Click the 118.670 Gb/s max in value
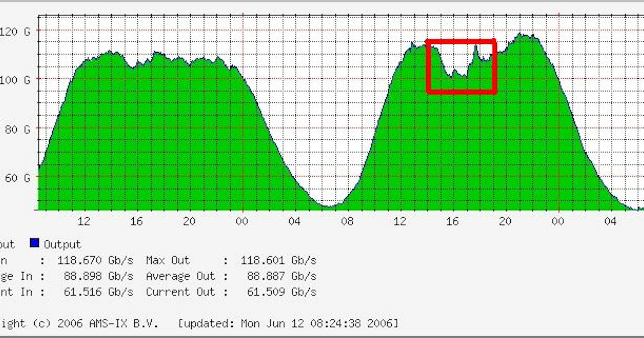Image resolution: width=644 pixels, height=338 pixels. (95, 260)
